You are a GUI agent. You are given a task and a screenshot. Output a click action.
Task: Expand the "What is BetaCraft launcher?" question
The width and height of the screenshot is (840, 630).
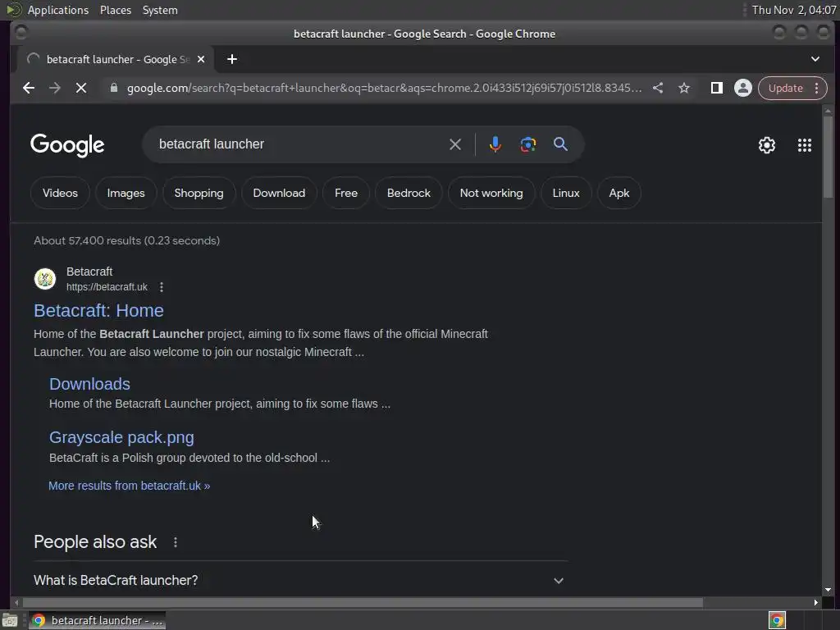pos(300,580)
